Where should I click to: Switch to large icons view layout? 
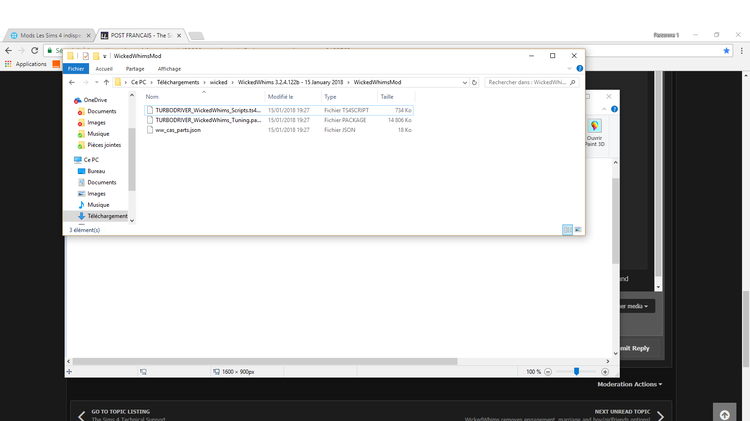(x=578, y=230)
